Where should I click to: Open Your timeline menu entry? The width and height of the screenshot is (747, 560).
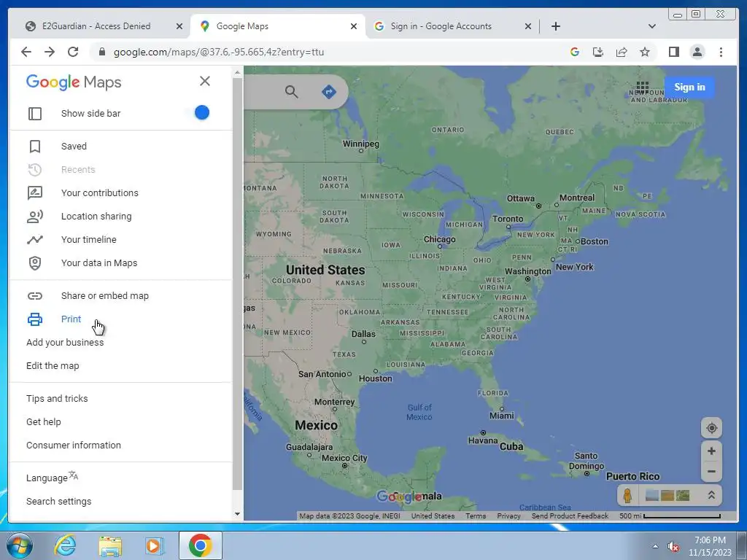88,239
